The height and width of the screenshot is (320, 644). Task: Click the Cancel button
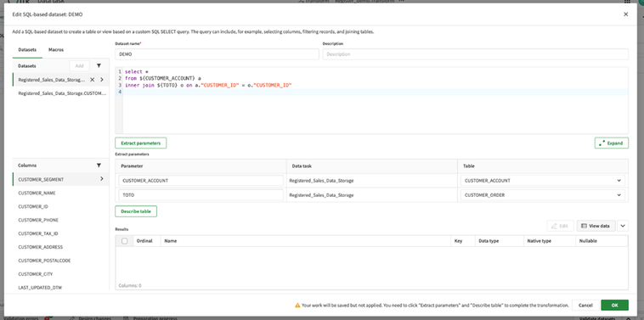click(x=585, y=306)
